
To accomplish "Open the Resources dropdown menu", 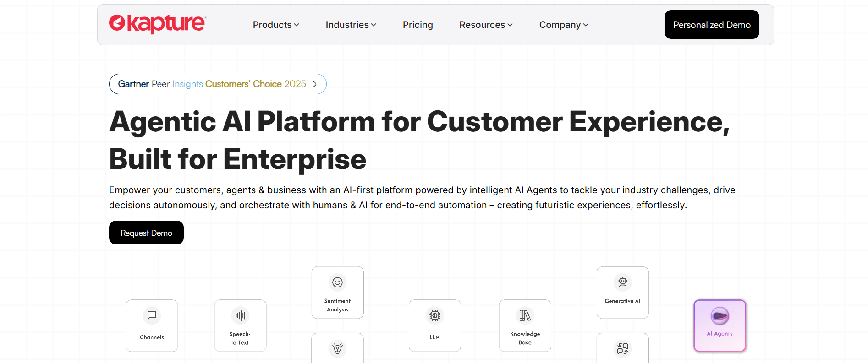I will coord(486,25).
